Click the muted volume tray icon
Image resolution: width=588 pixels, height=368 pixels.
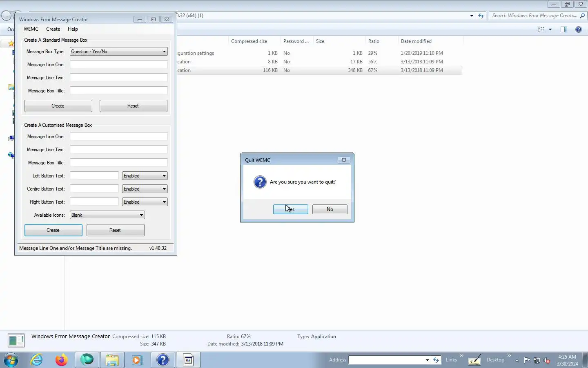(x=547, y=360)
